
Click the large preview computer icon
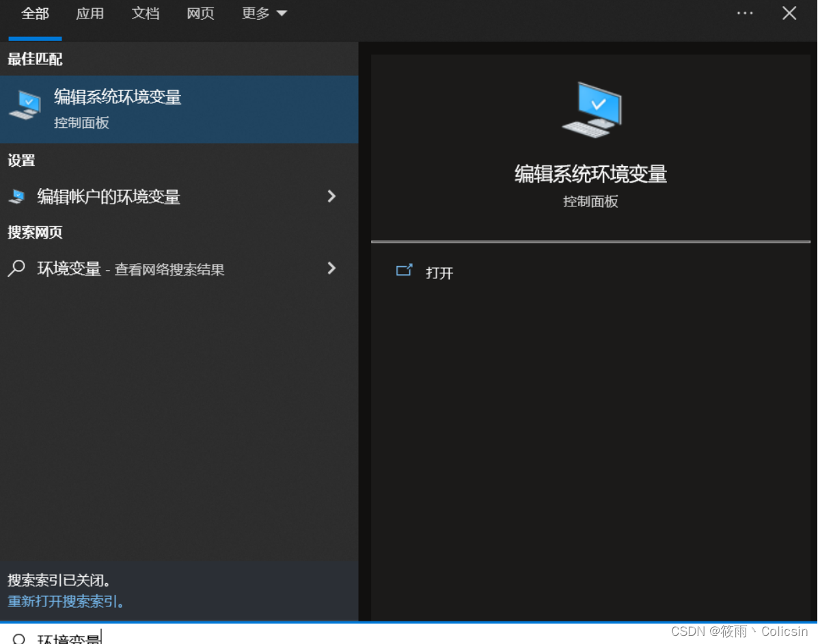pos(590,108)
